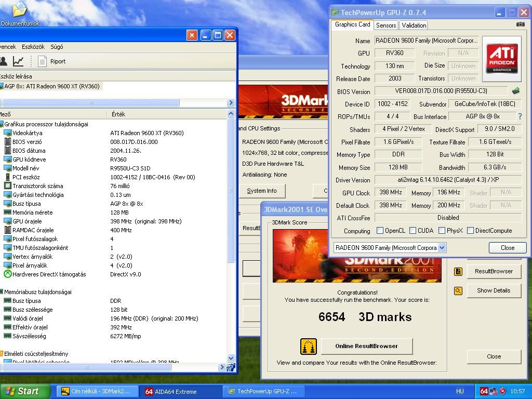This screenshot has height=399, width=532.
Task: Click the RAMDAC órajele row icon
Action: pos(7,230)
